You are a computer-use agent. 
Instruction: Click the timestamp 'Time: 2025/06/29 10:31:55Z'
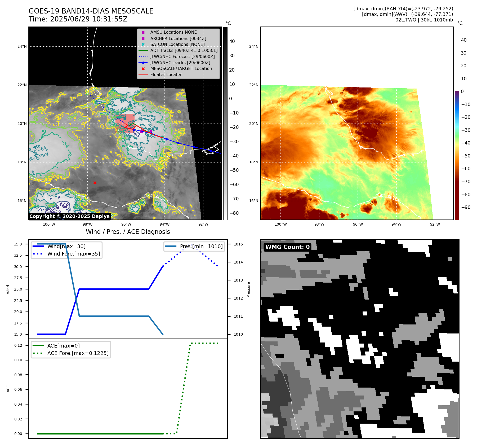point(78,19)
